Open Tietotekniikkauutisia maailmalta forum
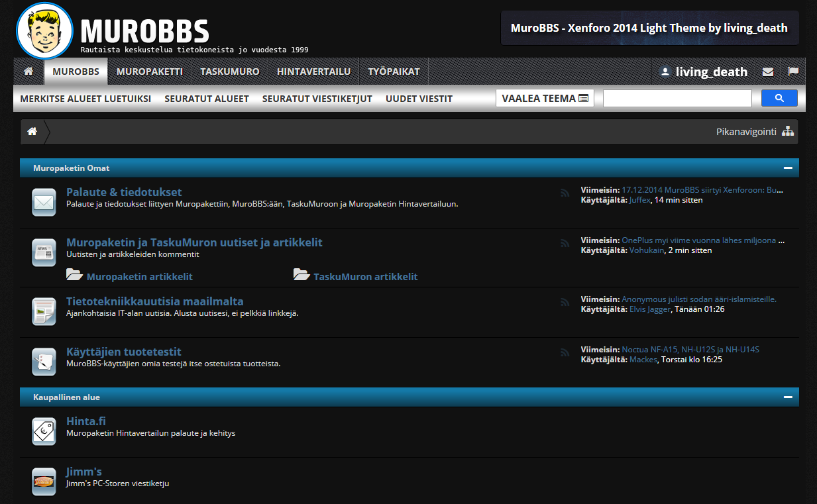 (x=155, y=301)
